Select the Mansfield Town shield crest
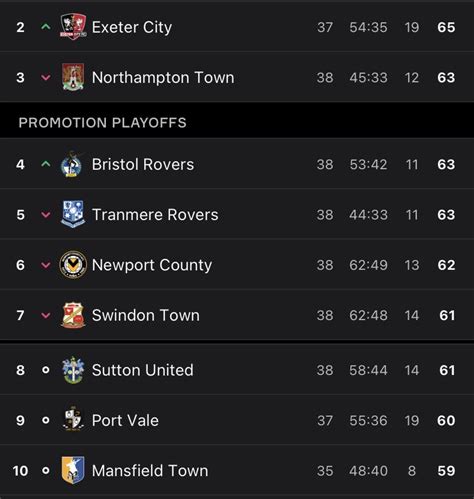Image resolution: width=474 pixels, height=499 pixels. [73, 470]
